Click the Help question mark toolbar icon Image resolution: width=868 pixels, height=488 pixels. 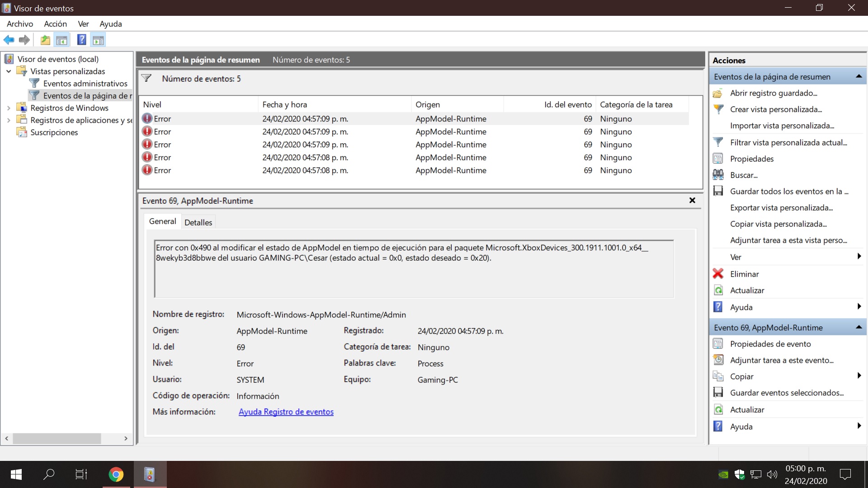tap(81, 40)
